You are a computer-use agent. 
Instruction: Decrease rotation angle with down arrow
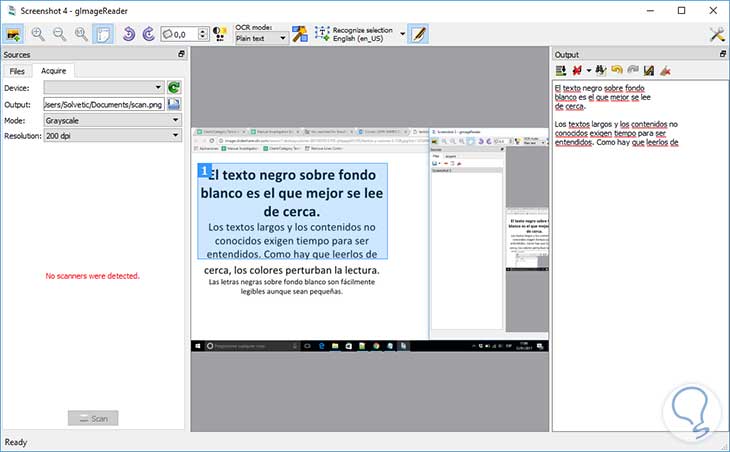(203, 37)
